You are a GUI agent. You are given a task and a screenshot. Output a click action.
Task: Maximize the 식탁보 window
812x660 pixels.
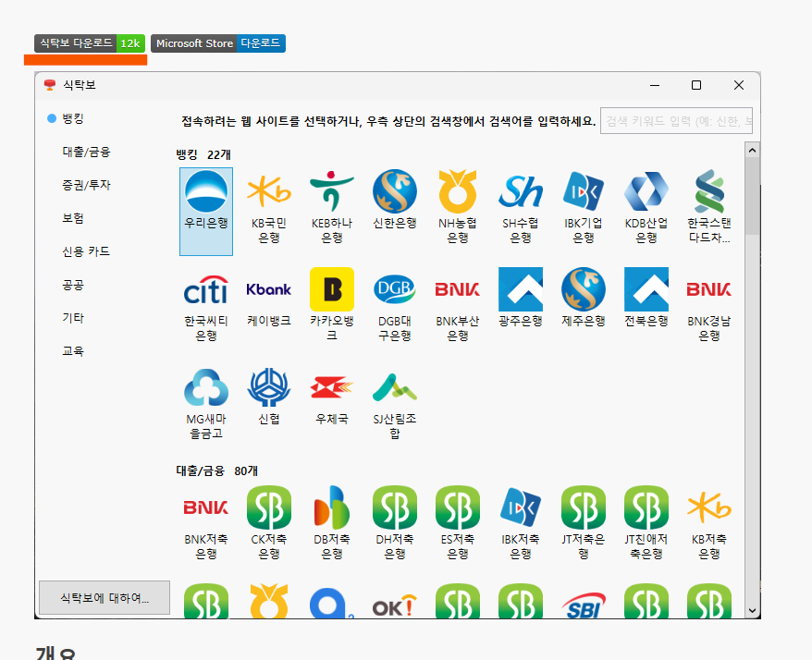point(696,85)
